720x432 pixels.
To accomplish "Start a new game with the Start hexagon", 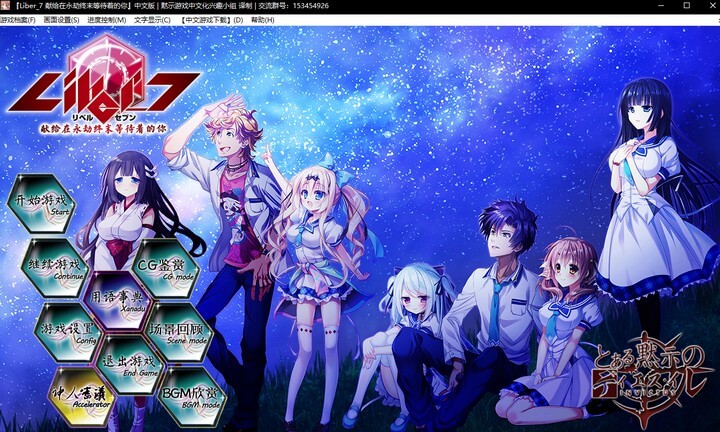I will tap(41, 204).
